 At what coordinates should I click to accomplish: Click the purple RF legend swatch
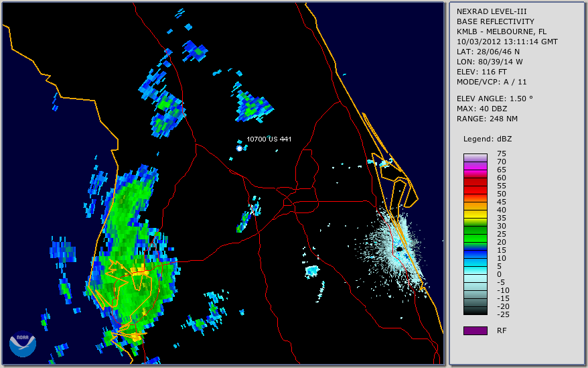click(x=475, y=330)
